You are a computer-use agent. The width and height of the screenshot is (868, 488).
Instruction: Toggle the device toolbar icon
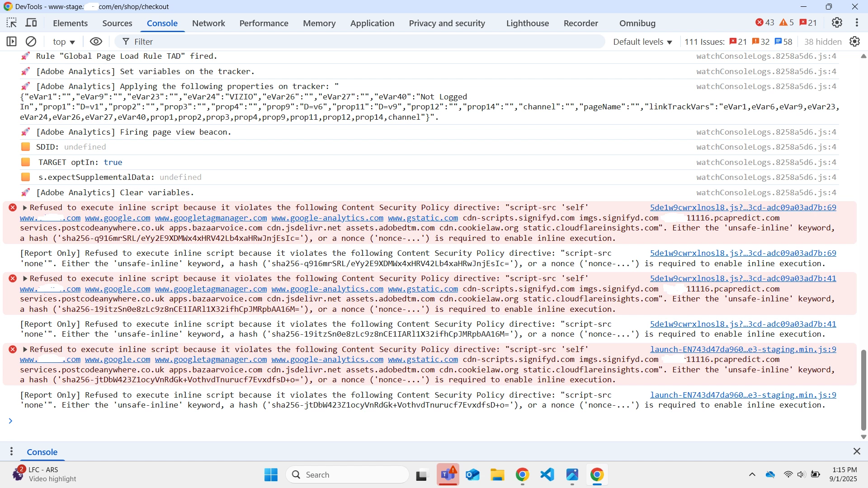(31, 23)
